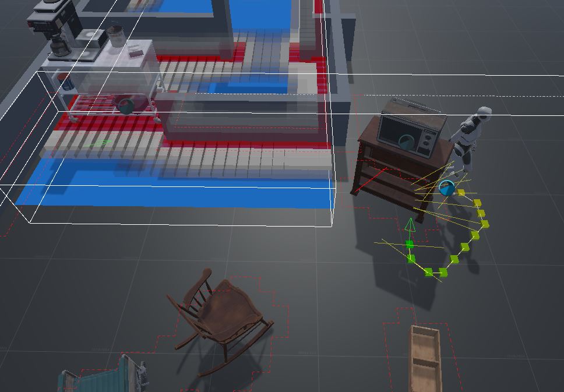Click the small dark box on the metal table

click(x=136, y=53)
